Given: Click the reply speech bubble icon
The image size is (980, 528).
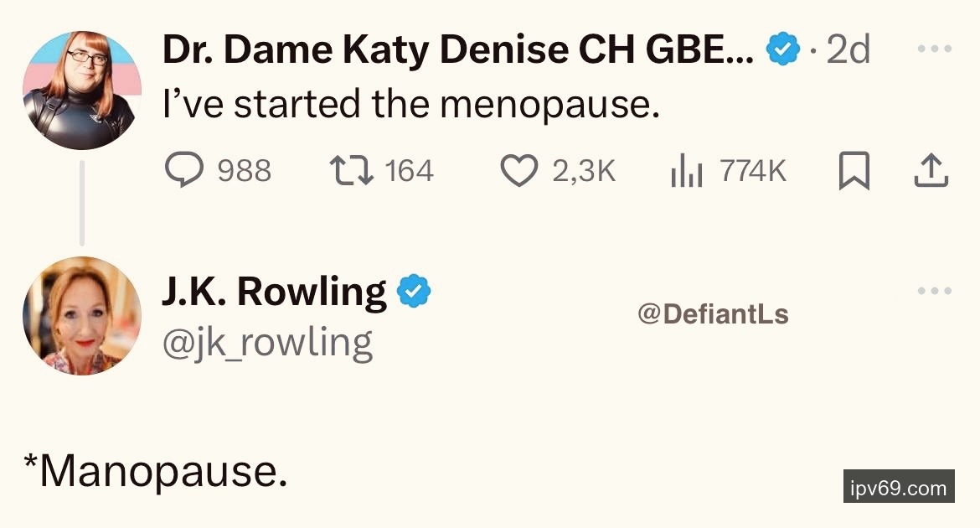Looking at the screenshot, I should click(184, 171).
